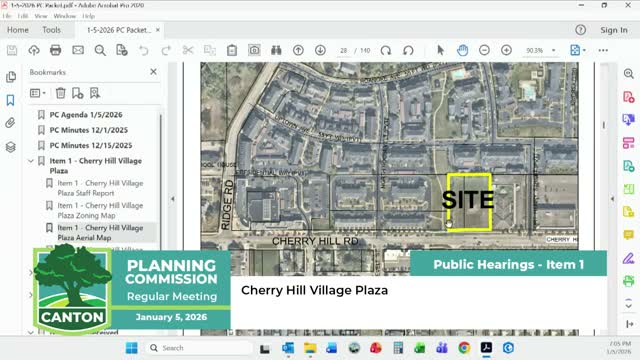Open the File menu
Screen dimensions: 640x360
(7, 16)
